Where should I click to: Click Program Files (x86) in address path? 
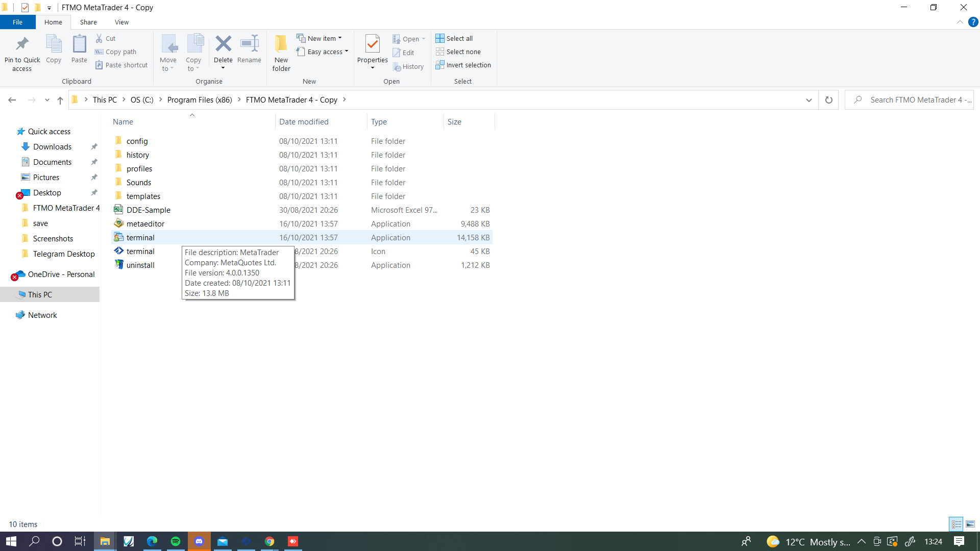200,100
